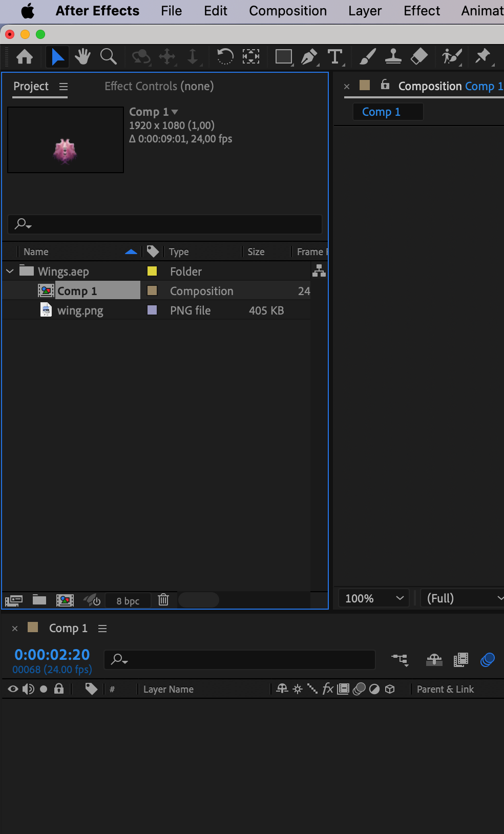Toggle Motion Blur enable in timeline

(x=487, y=660)
